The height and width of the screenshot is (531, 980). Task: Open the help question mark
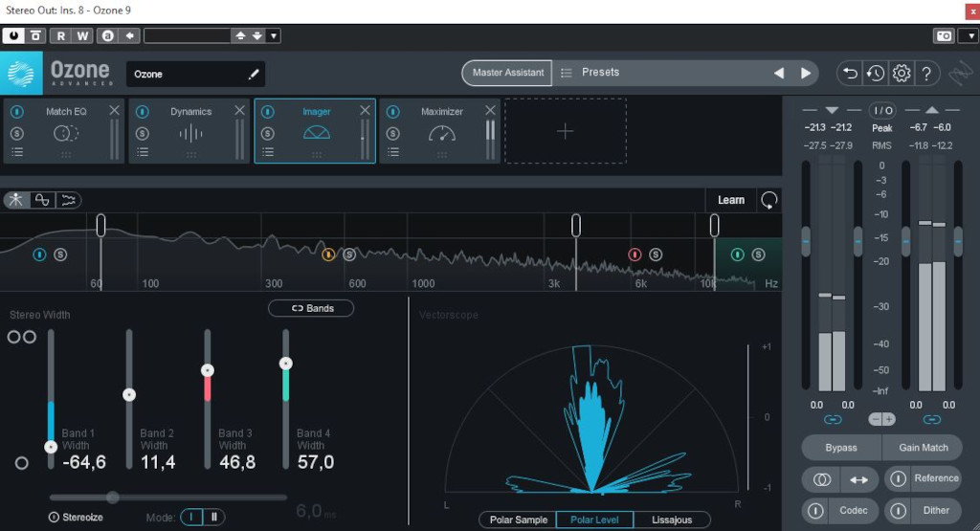click(926, 73)
